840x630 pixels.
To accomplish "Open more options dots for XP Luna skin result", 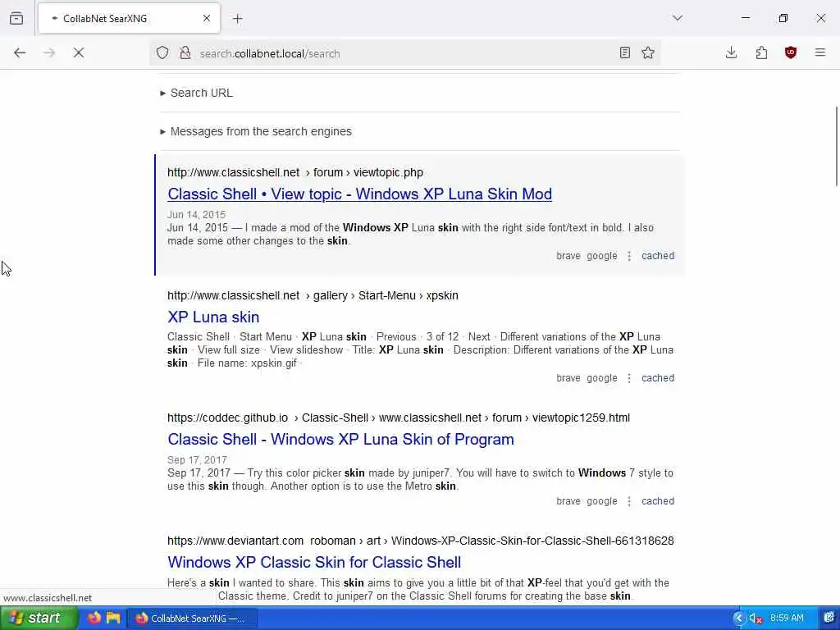I will click(x=629, y=378).
